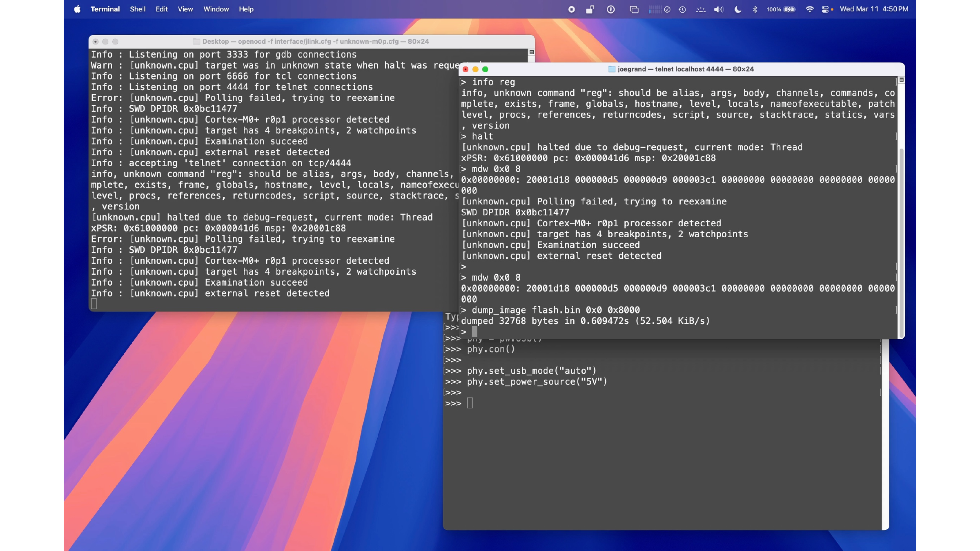980x551 pixels.
Task: Click the 1Password menu bar icon
Action: pyautogui.click(x=611, y=9)
